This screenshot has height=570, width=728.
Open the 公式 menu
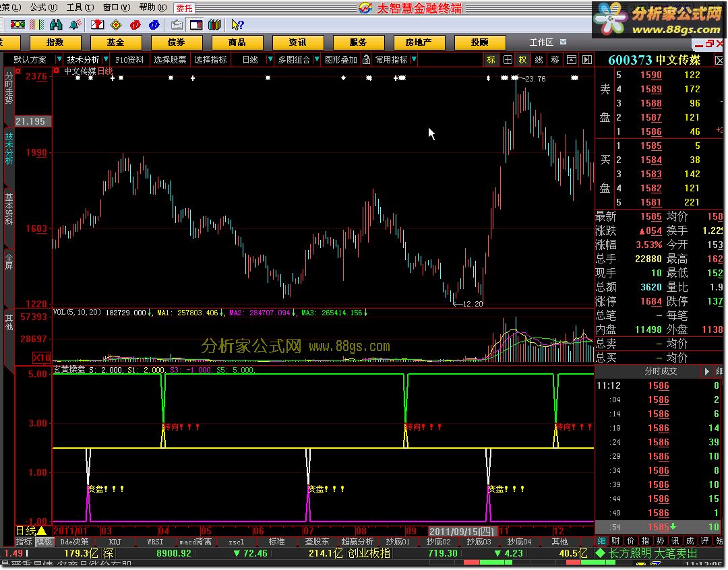click(44, 7)
